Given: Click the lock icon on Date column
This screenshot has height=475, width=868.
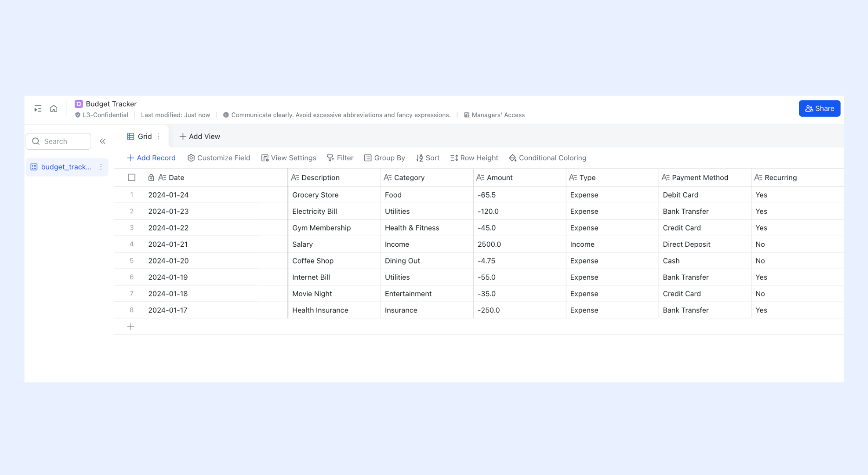Looking at the screenshot, I should coord(151,178).
